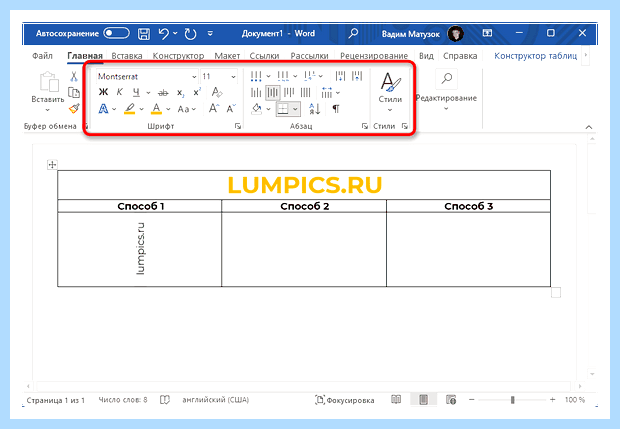
Task: Toggle strikethrough formatting
Action: 163,93
